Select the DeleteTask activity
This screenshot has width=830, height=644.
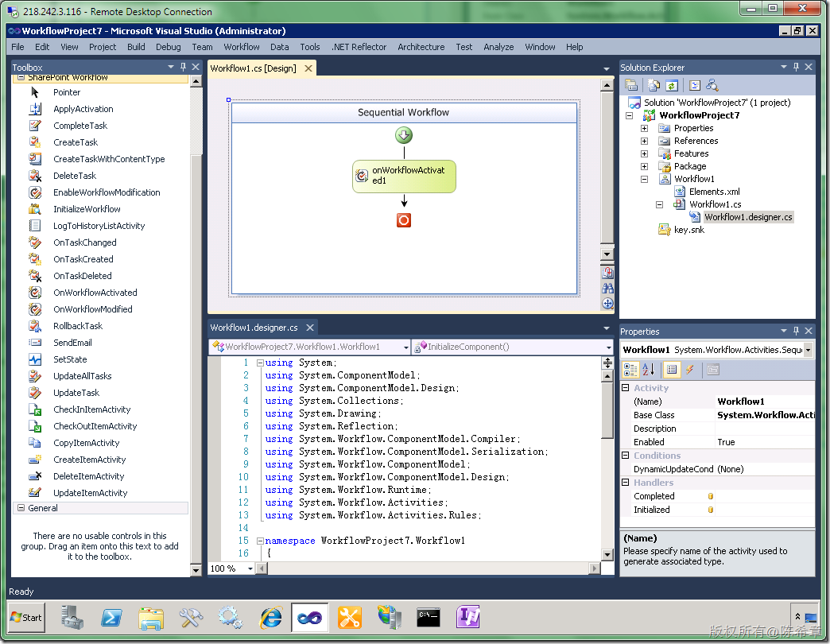(75, 176)
